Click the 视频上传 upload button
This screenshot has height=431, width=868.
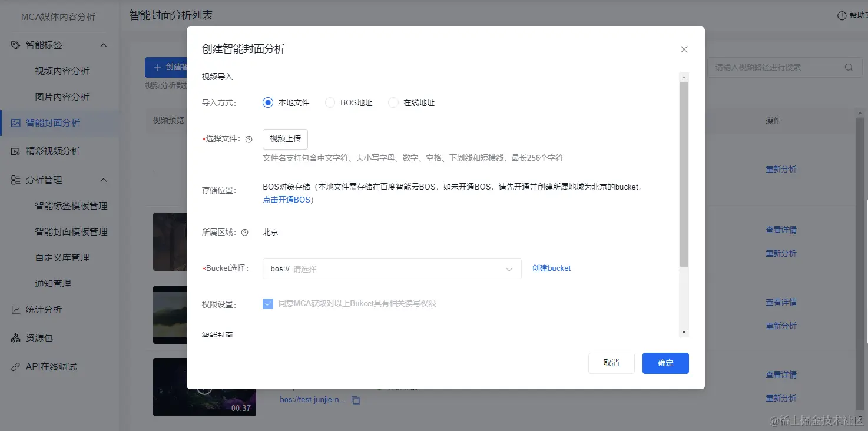point(285,139)
